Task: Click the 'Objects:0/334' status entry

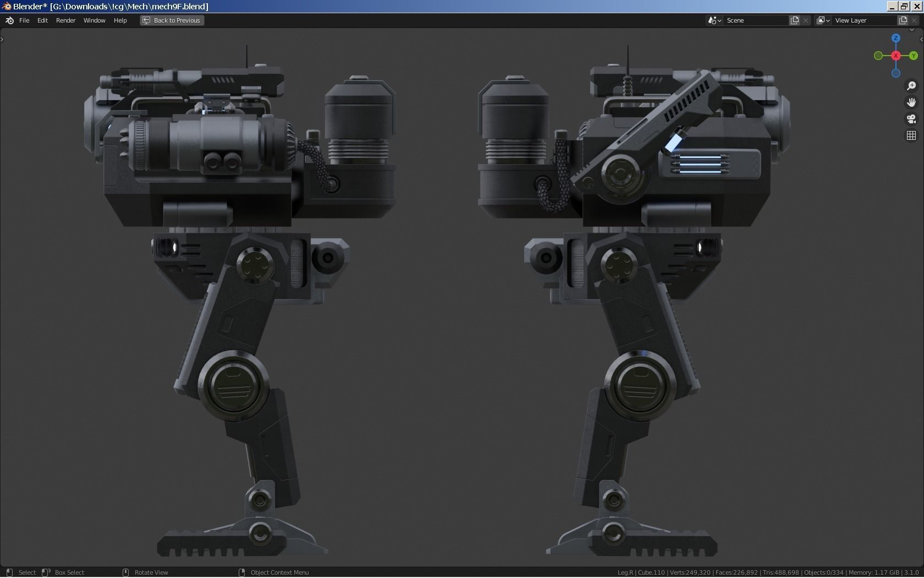Action: pos(823,572)
